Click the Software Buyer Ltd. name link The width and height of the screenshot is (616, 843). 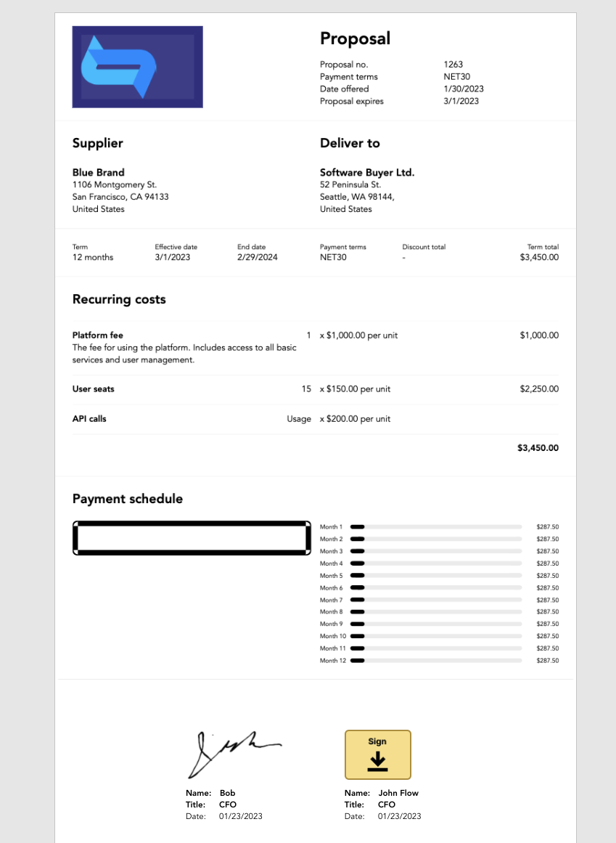(x=366, y=172)
